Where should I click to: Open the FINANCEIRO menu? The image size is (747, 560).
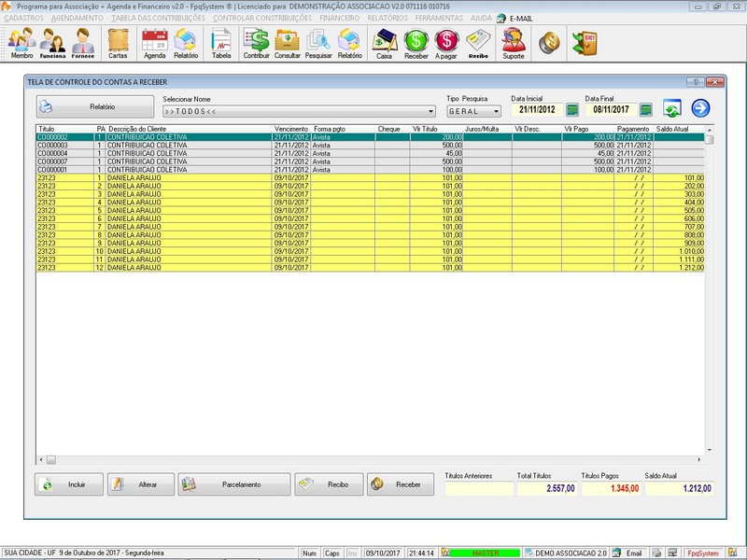pos(339,18)
